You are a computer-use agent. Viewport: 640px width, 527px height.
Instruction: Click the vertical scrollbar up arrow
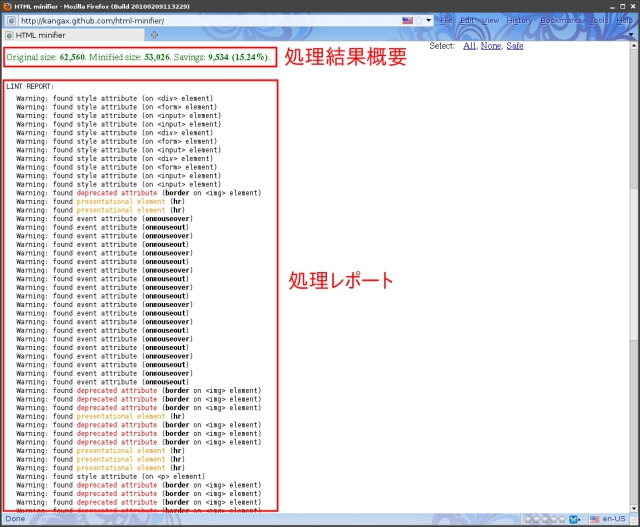634,45
